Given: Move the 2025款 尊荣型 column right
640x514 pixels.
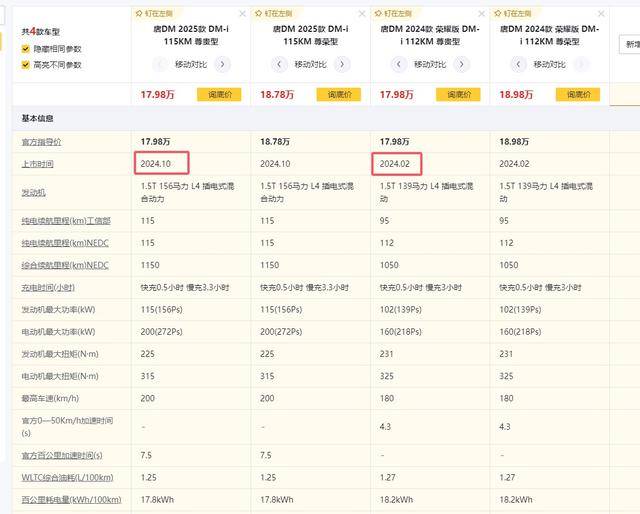Looking at the screenshot, I should point(342,64).
